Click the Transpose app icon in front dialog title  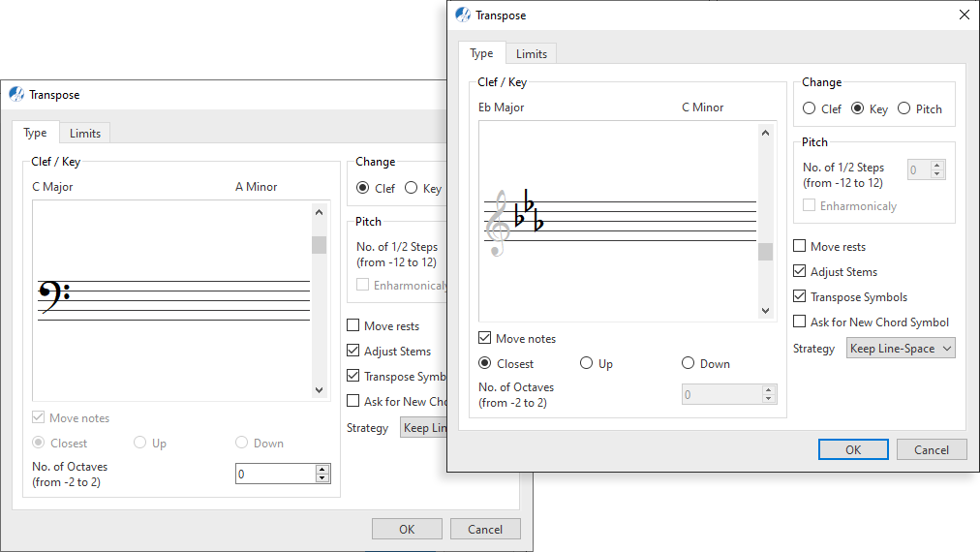click(463, 15)
